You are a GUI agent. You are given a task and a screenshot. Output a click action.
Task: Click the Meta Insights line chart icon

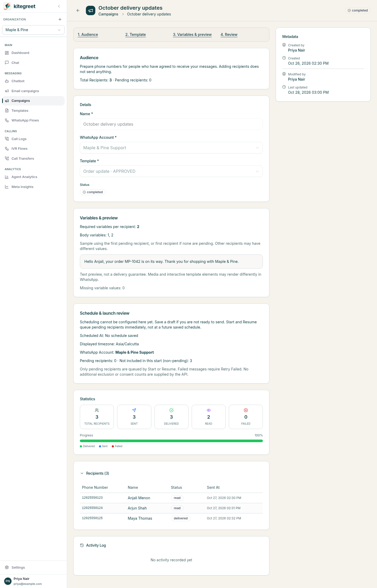pos(7,187)
